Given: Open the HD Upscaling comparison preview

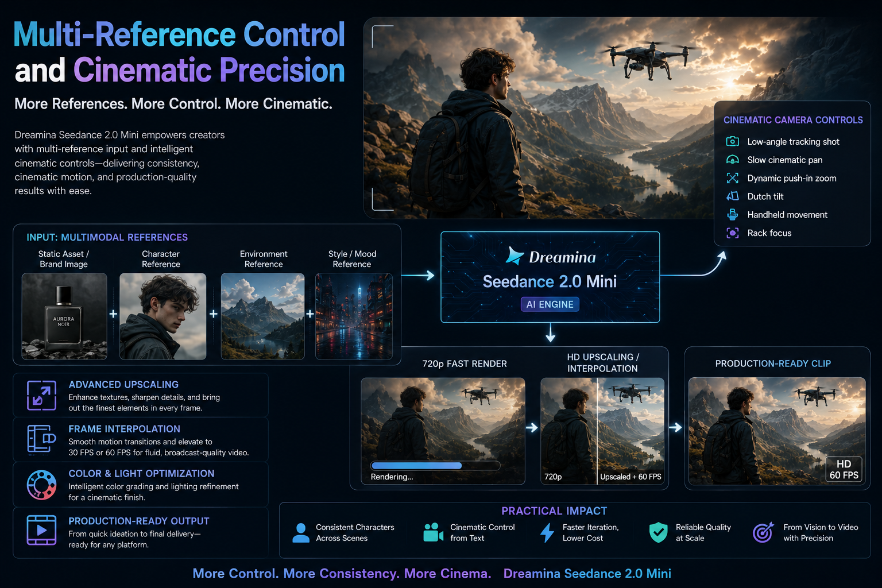Looking at the screenshot, I should point(602,431).
